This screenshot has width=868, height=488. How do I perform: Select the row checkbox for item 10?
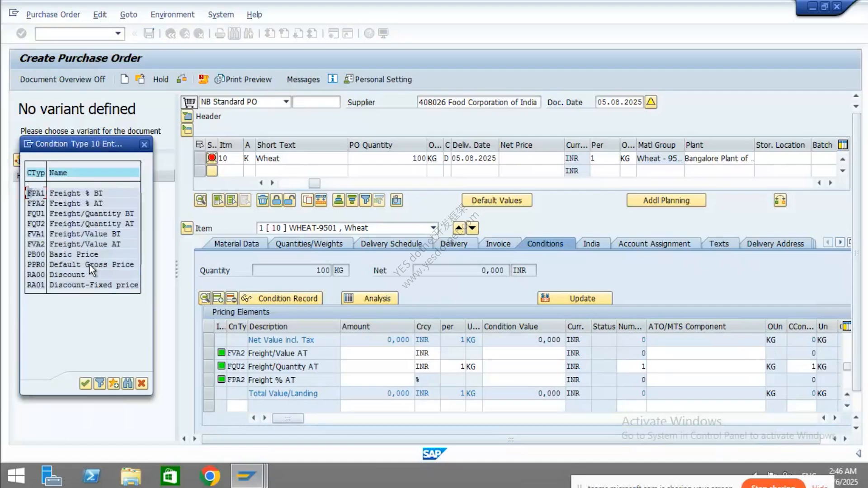tap(199, 158)
